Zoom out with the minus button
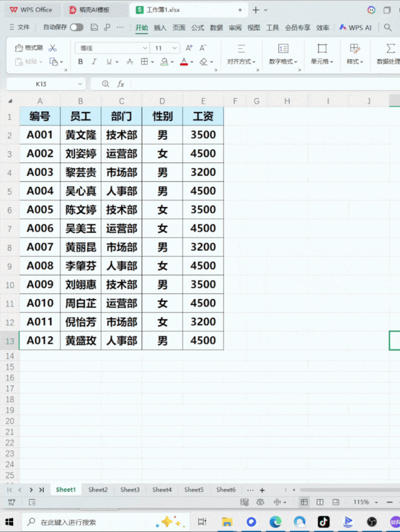 pyautogui.click(x=390, y=502)
